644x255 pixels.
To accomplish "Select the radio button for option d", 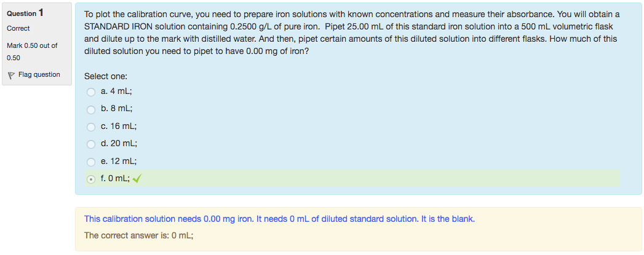I will (x=91, y=144).
